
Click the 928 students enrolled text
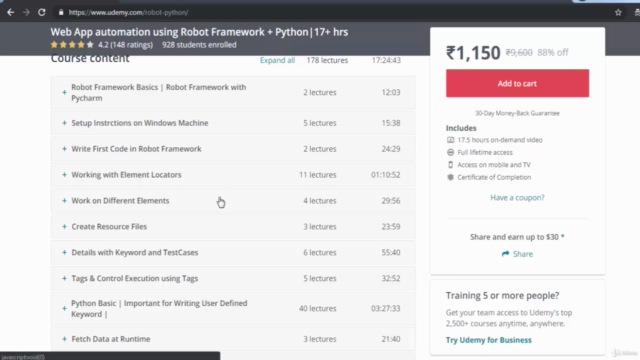tap(199, 45)
